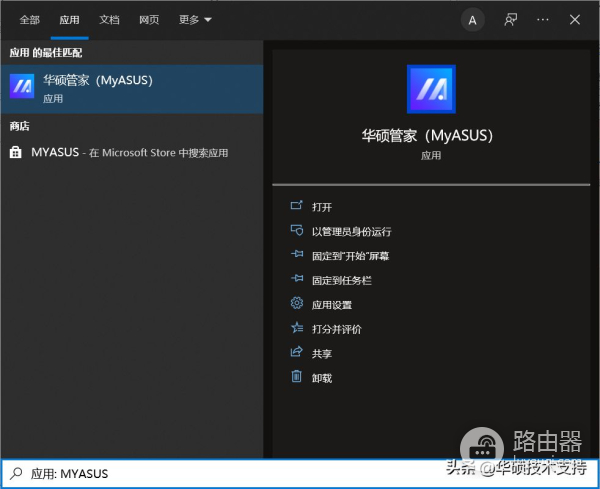Click the star icon for rating
600x489 pixels.
(x=297, y=328)
